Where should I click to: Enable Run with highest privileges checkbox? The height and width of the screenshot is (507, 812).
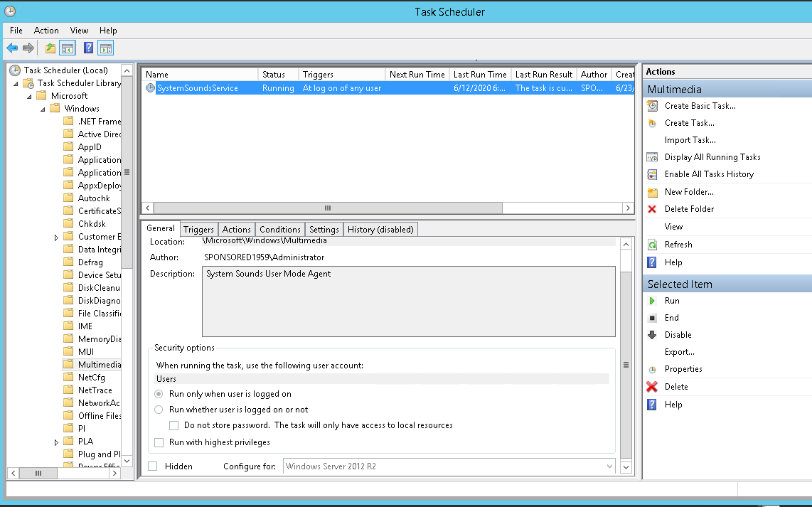(x=159, y=442)
